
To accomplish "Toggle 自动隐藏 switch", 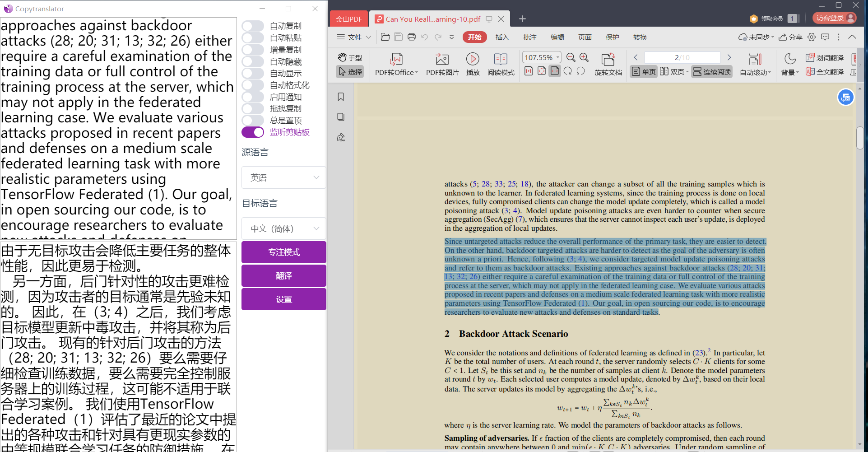I will click(253, 61).
